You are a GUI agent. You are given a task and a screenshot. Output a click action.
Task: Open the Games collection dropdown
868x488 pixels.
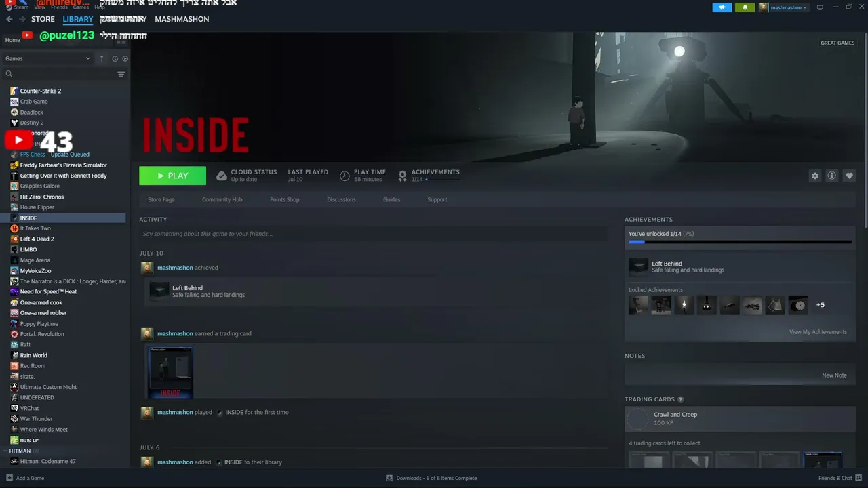point(47,58)
